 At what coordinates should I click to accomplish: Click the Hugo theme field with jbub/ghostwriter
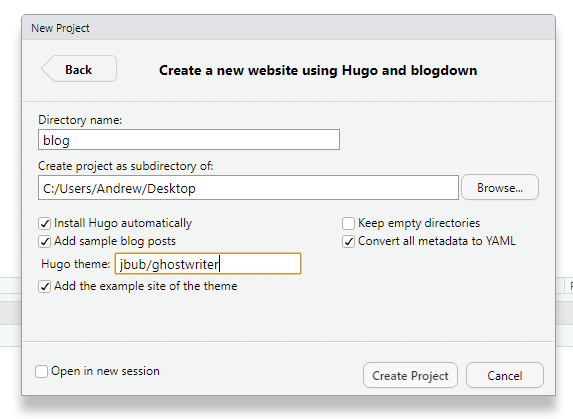208,264
